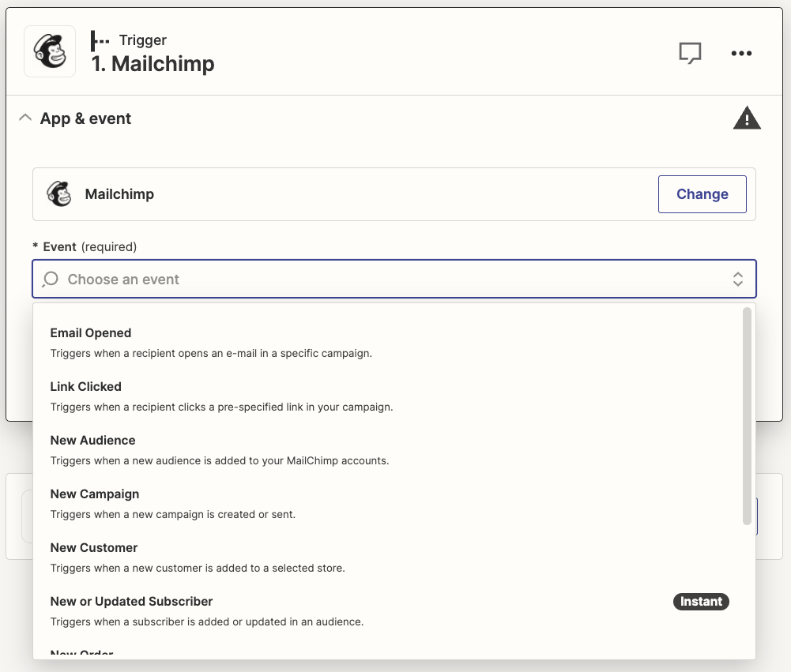791x672 pixels.
Task: Click 'Triggers when a recipient opens an e-mail' description
Action: tap(211, 354)
